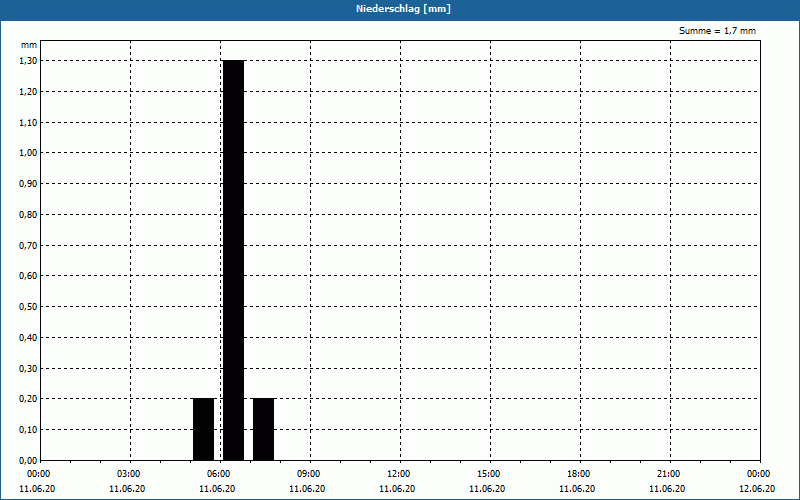
Task: Click the 1,20 y-axis label
Action: tap(28, 92)
